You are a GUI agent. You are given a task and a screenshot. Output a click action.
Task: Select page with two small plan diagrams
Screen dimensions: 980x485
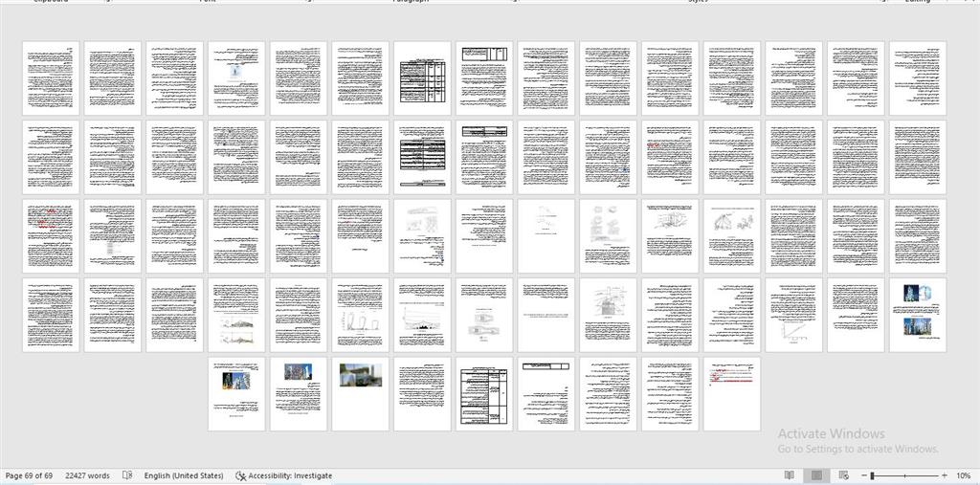(x=483, y=315)
